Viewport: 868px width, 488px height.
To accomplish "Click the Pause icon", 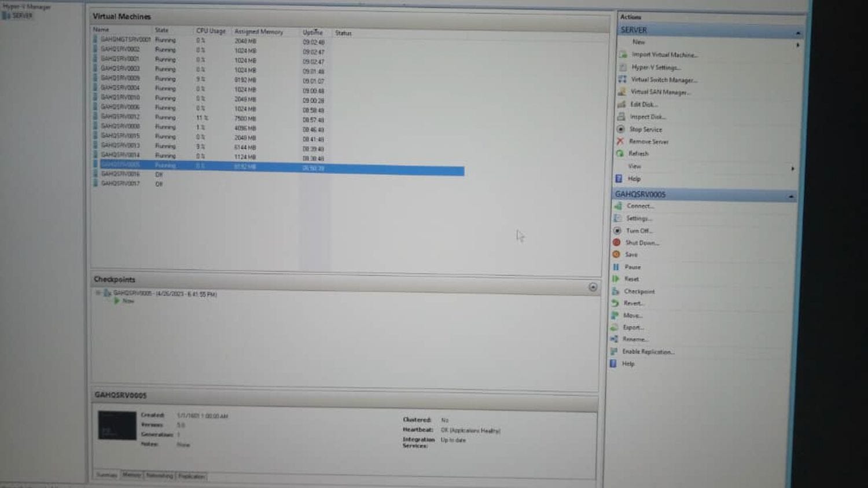I will click(616, 267).
